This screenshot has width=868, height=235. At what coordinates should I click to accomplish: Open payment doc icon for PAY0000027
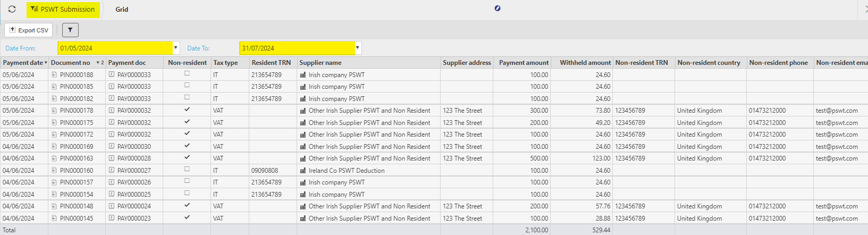point(112,171)
